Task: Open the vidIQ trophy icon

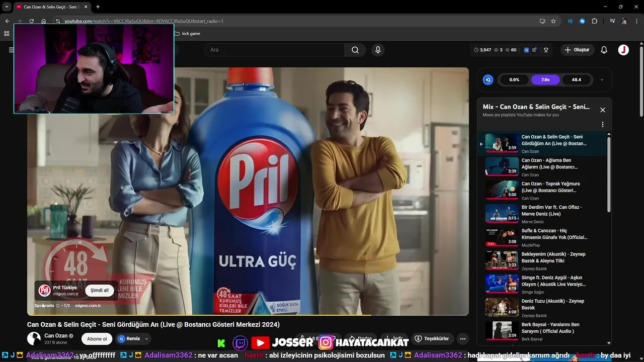Action: point(546,50)
